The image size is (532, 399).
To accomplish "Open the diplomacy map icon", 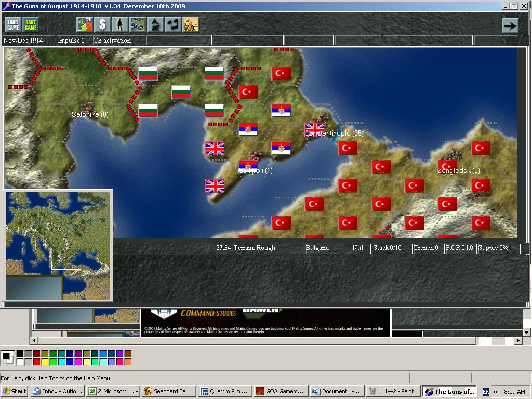I will pos(85,25).
